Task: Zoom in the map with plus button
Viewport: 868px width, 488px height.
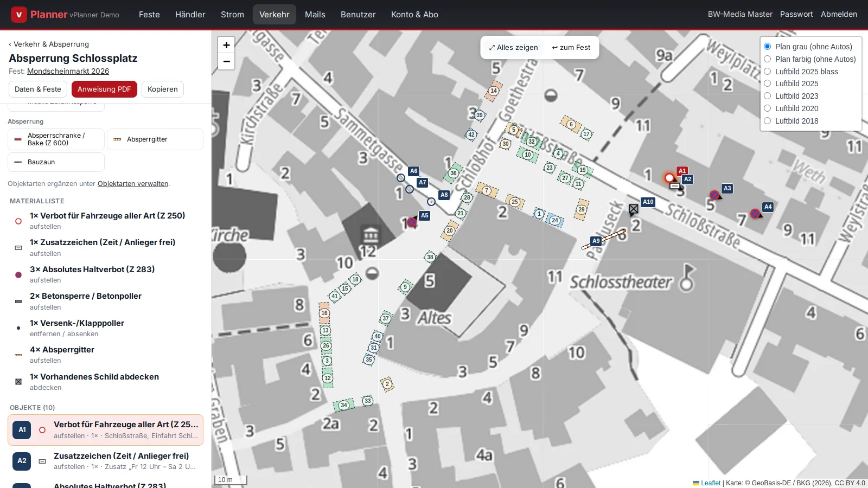Action: [226, 45]
